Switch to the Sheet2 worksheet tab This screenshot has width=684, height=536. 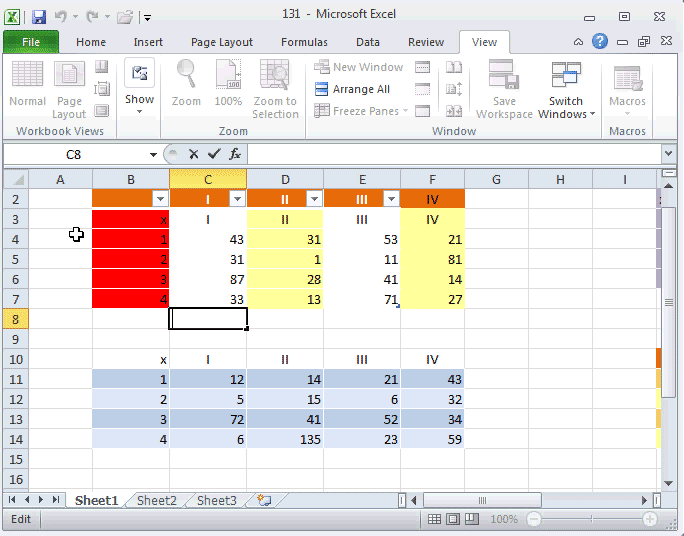pyautogui.click(x=156, y=500)
